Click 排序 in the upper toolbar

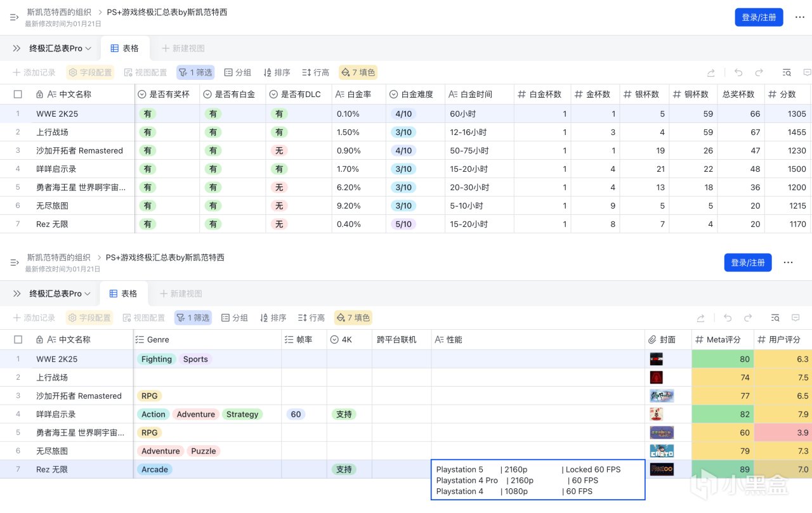coord(277,72)
